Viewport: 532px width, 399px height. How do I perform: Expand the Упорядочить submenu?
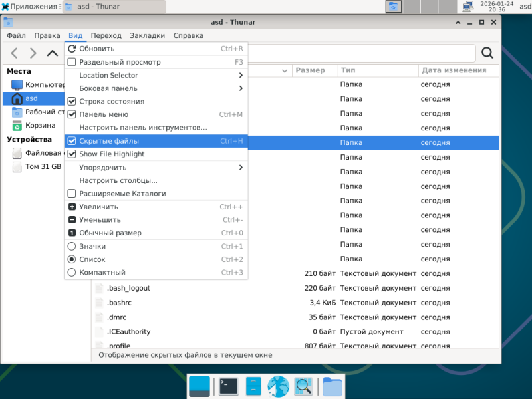pos(156,168)
